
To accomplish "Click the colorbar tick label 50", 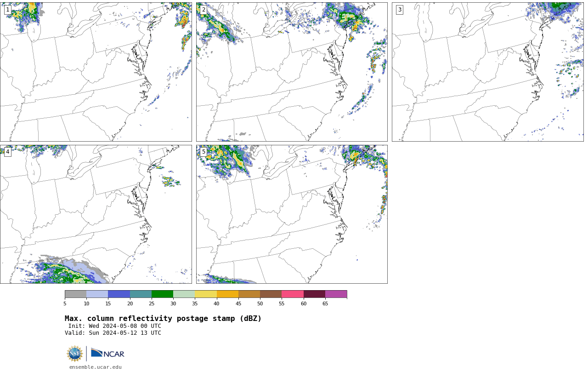I will click(x=260, y=303).
